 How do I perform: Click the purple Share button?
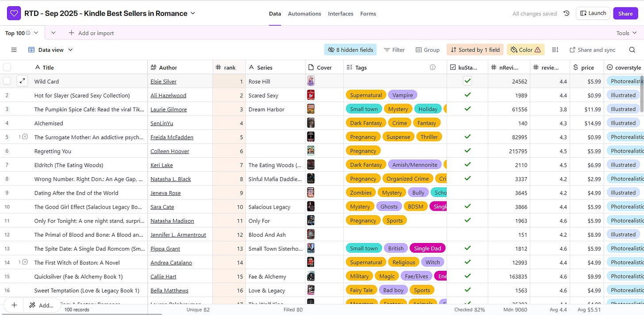[625, 13]
